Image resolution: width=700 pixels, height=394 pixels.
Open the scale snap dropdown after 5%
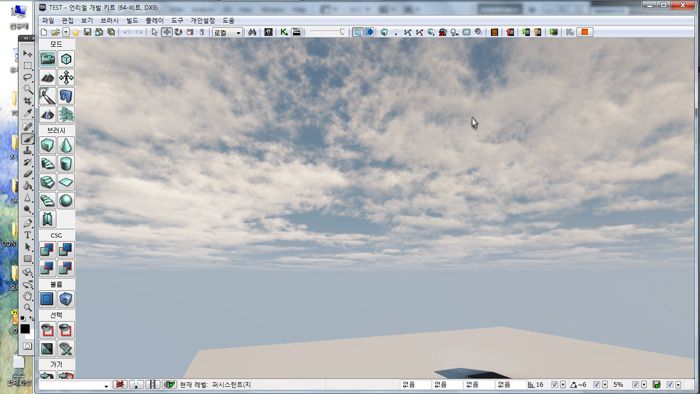[644, 385]
